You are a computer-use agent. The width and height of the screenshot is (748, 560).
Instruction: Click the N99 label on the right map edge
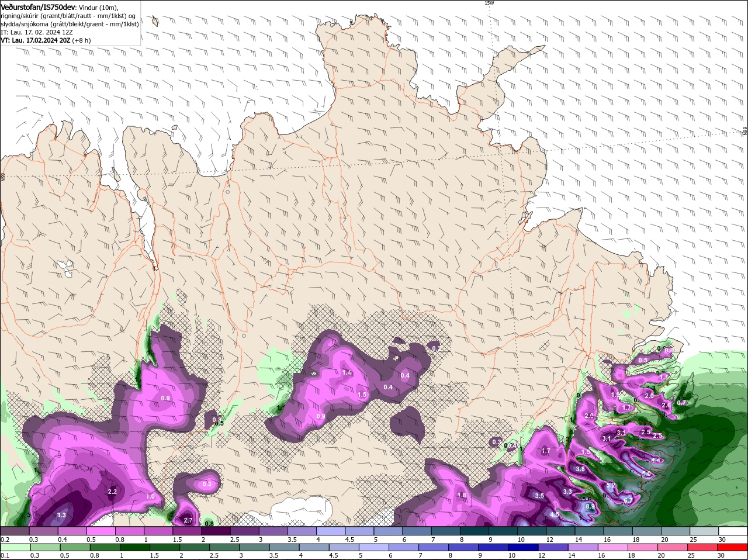(745, 132)
